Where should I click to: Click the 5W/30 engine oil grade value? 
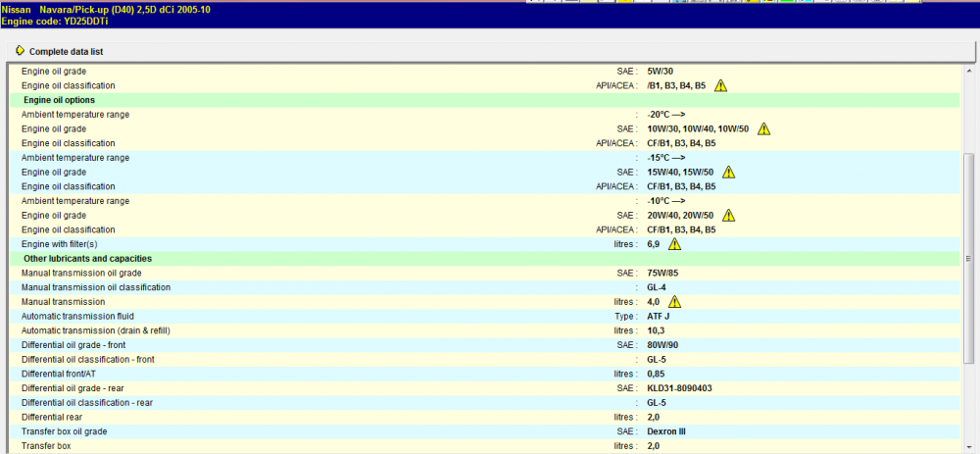coord(661,72)
